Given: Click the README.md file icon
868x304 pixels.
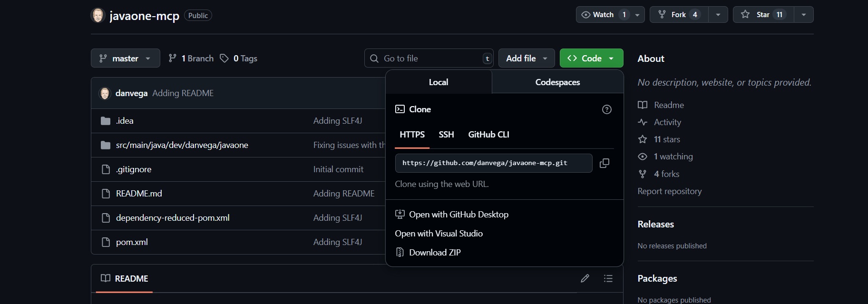Looking at the screenshot, I should pyautogui.click(x=106, y=194).
